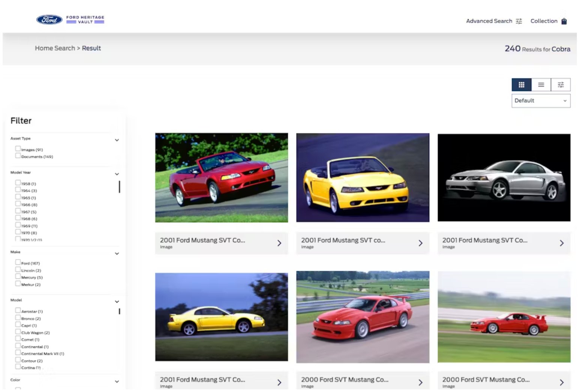
Task: Check model year 1967 (5)
Action: coord(18,211)
